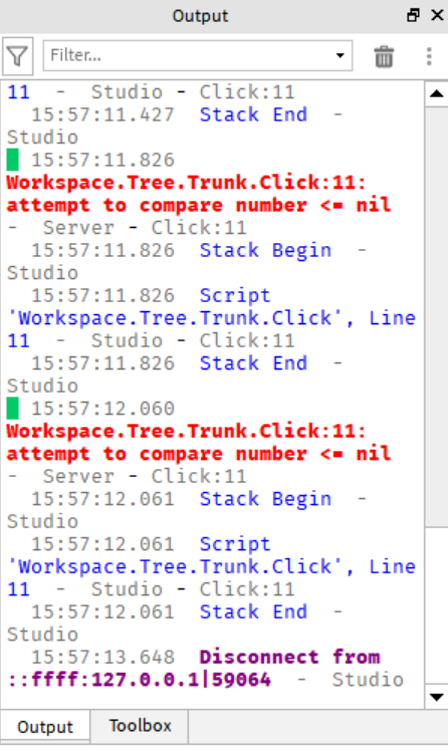Click the 15:57:12.061 Script stack trace link

pos(211,567)
